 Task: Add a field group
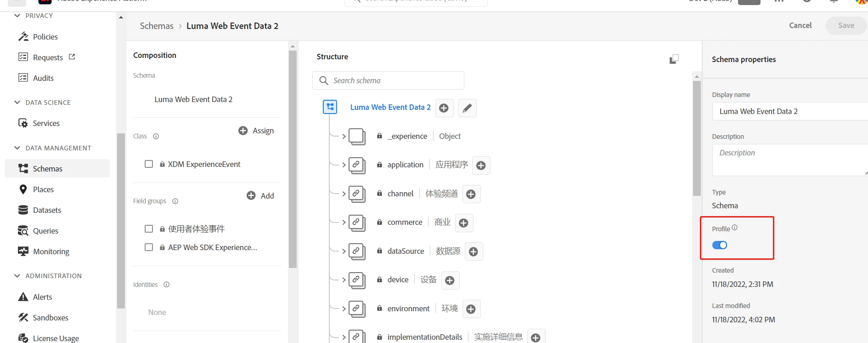coord(260,195)
